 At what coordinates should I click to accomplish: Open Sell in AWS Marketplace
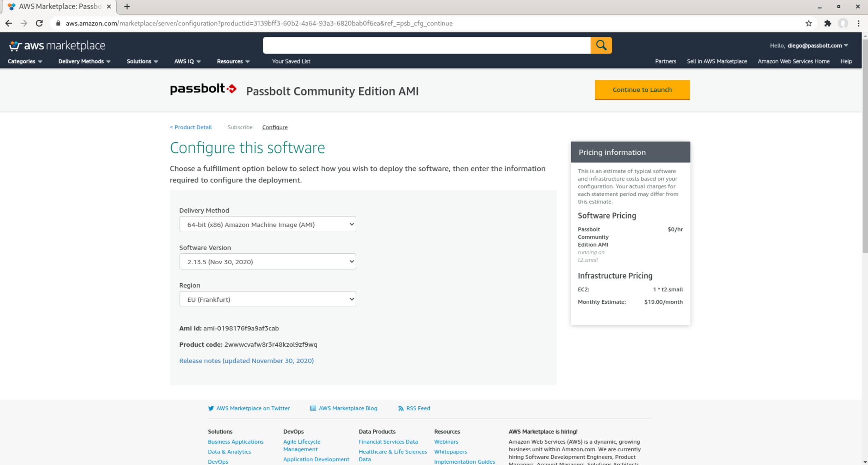pyautogui.click(x=717, y=61)
